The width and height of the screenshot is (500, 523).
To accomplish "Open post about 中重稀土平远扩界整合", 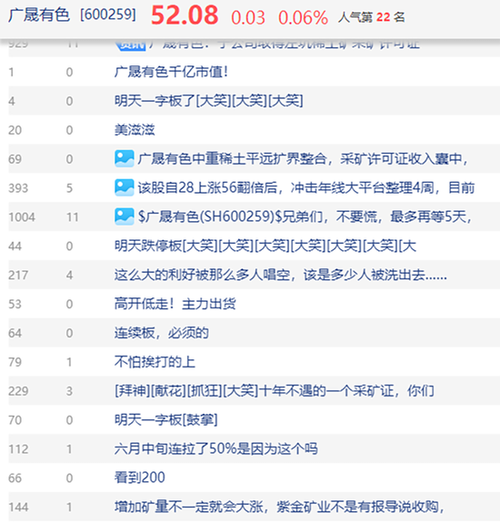I will [x=303, y=159].
